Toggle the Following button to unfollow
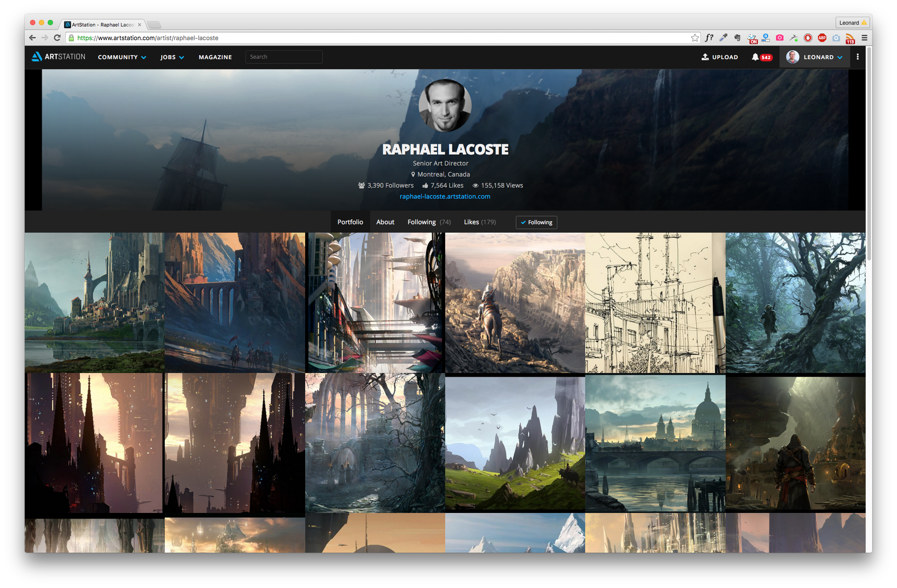 (536, 222)
